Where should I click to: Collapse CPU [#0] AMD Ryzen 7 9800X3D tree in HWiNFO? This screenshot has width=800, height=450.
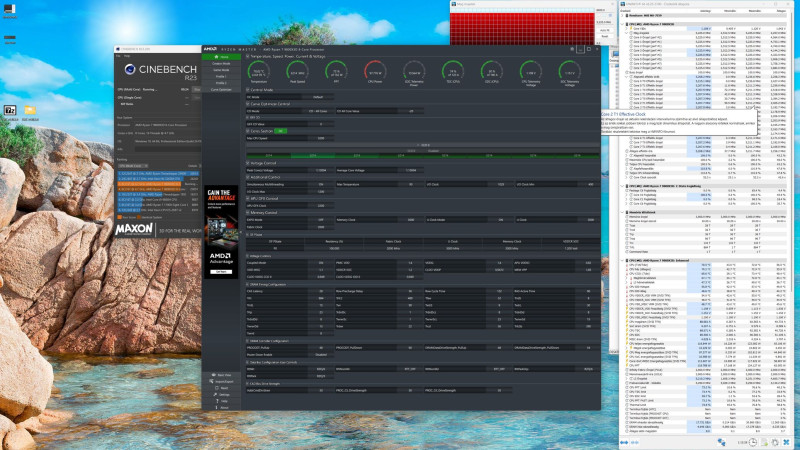click(x=623, y=24)
